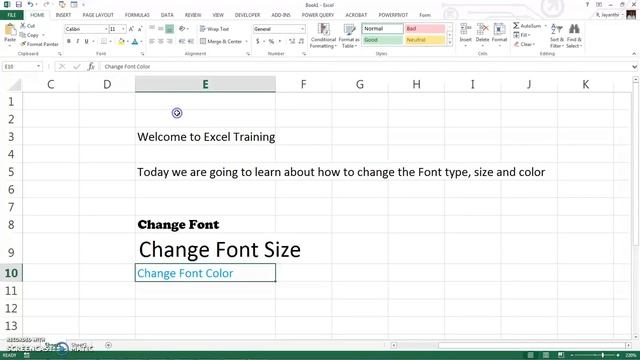Viewport: 640px width, 360px height.
Task: Toggle Underline formatting
Action: point(87,41)
